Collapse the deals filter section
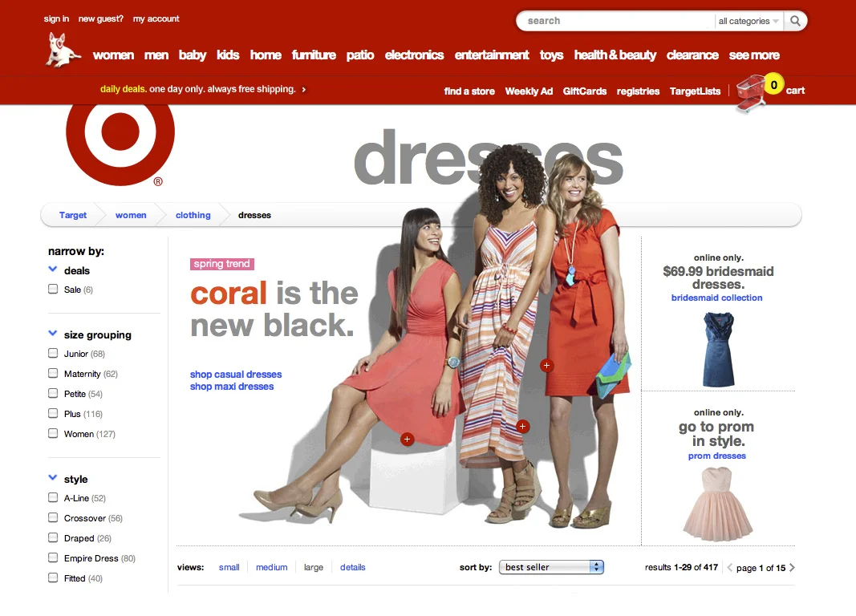The height and width of the screenshot is (616, 856). pyautogui.click(x=53, y=269)
